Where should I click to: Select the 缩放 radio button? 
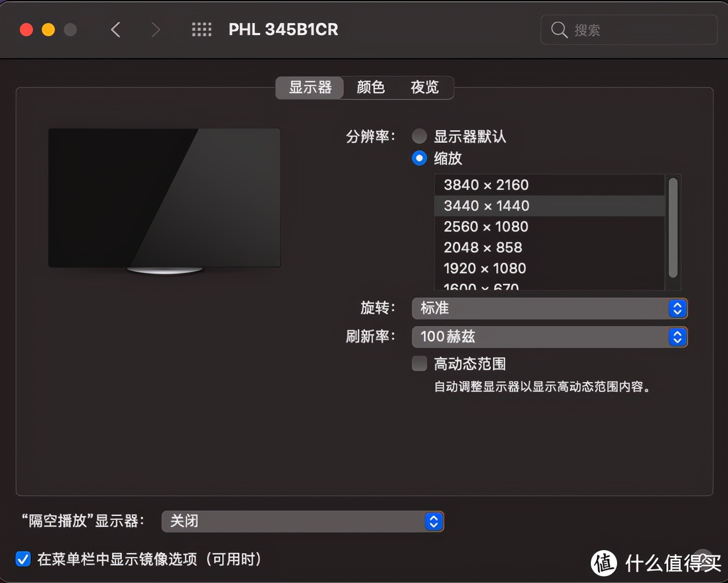click(x=419, y=158)
